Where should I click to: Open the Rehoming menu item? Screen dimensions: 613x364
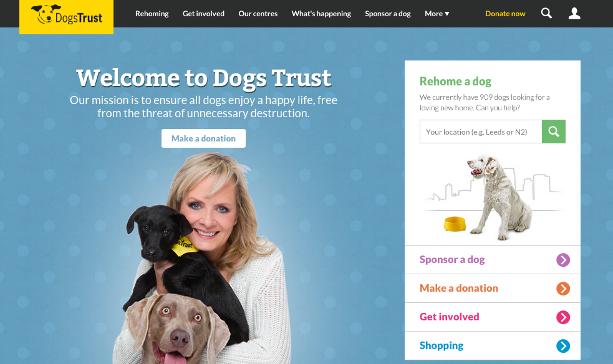152,14
